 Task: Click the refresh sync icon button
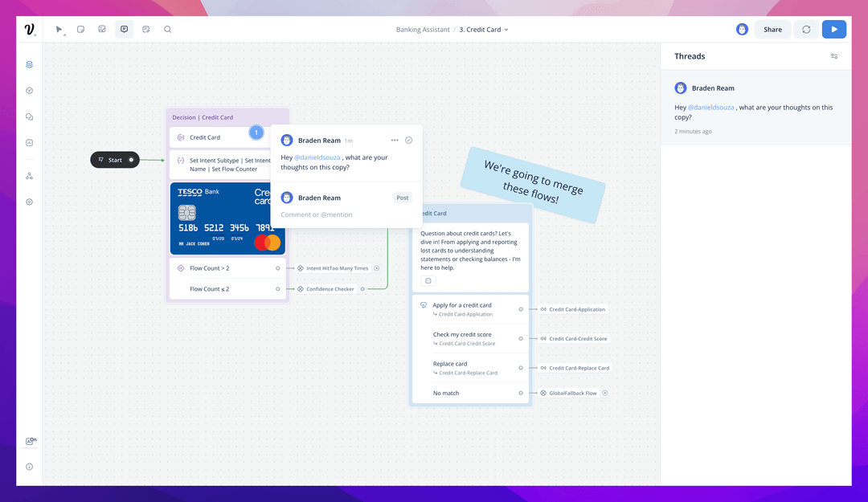click(806, 30)
